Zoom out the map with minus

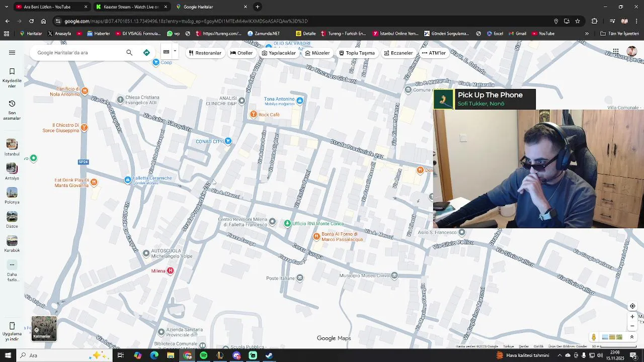pos(632,326)
